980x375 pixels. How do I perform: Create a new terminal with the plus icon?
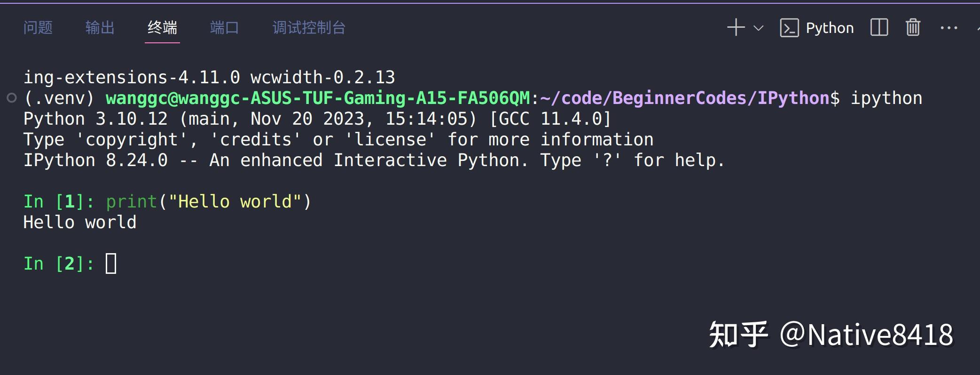(736, 28)
